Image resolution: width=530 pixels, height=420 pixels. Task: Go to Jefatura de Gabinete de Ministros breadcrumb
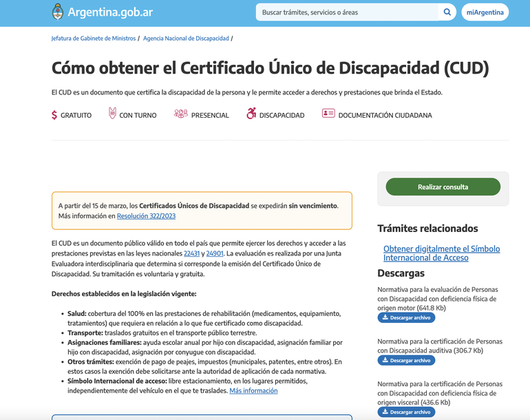[x=94, y=39]
